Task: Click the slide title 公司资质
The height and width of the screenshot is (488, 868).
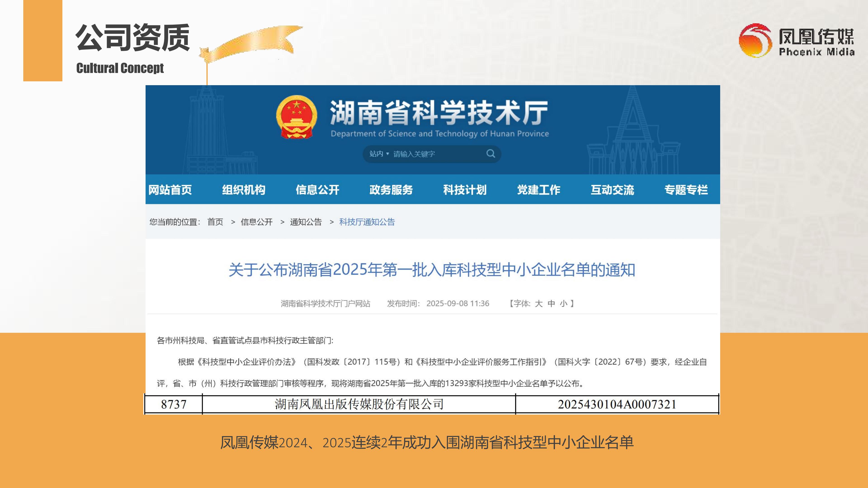Action: pyautogui.click(x=133, y=37)
